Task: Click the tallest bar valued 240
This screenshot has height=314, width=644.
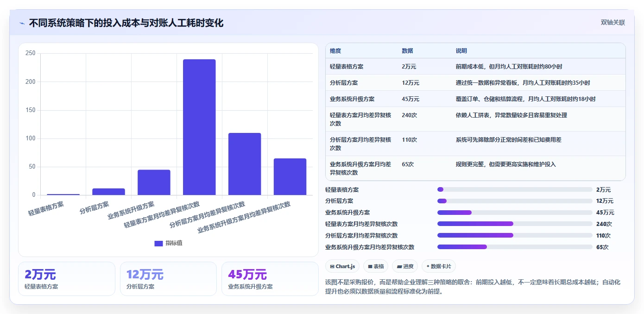Action: (x=199, y=127)
